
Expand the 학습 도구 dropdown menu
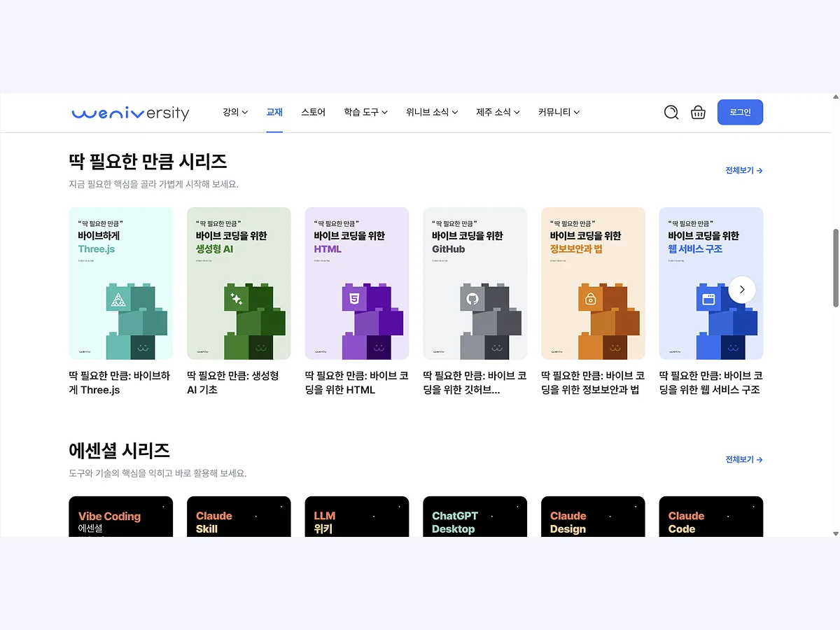[x=365, y=112]
